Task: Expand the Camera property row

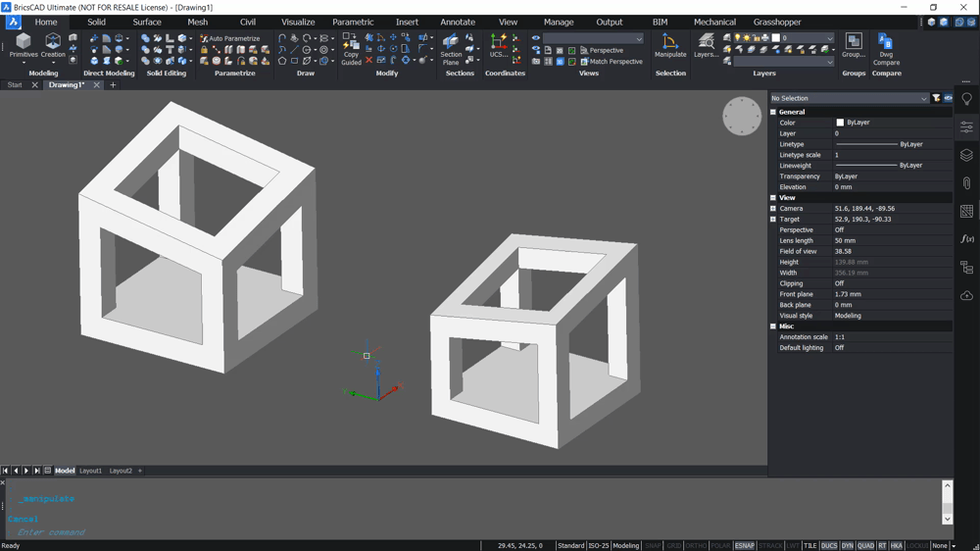Action: (x=773, y=208)
